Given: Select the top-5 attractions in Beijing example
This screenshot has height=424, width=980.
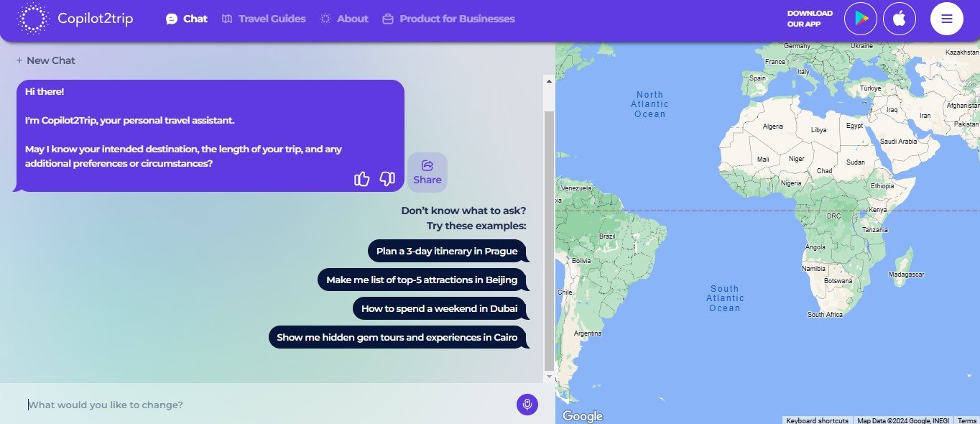Looking at the screenshot, I should tap(421, 280).
